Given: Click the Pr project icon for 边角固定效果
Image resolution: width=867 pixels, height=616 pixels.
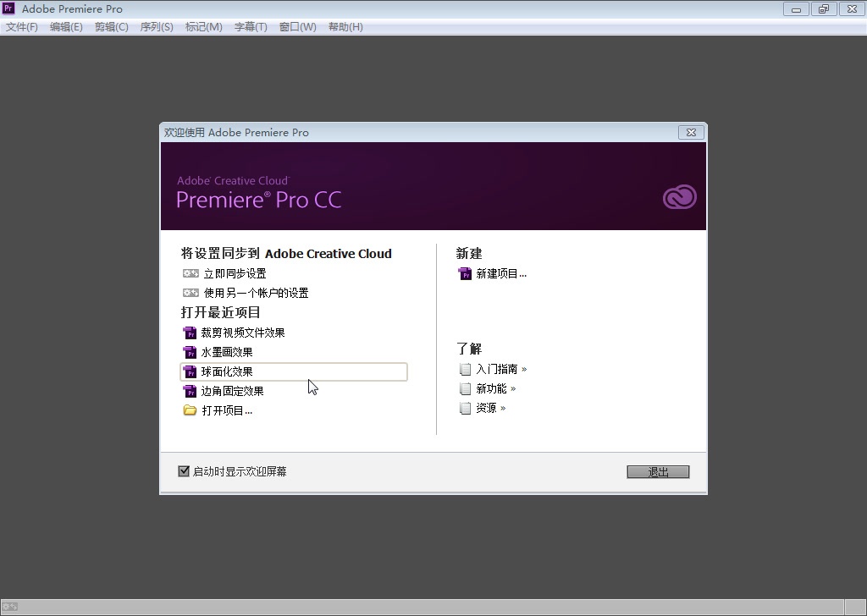Looking at the screenshot, I should (190, 391).
